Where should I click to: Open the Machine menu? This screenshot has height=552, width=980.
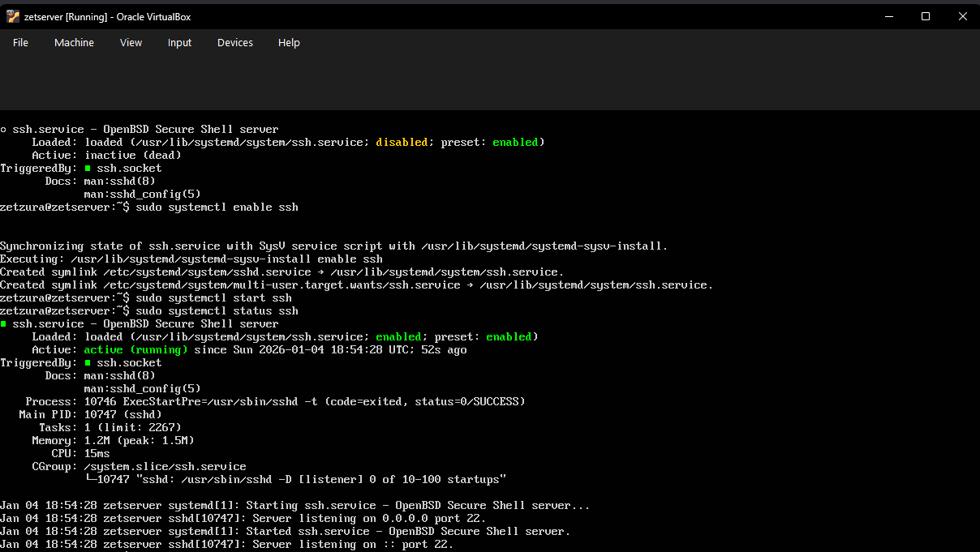74,42
